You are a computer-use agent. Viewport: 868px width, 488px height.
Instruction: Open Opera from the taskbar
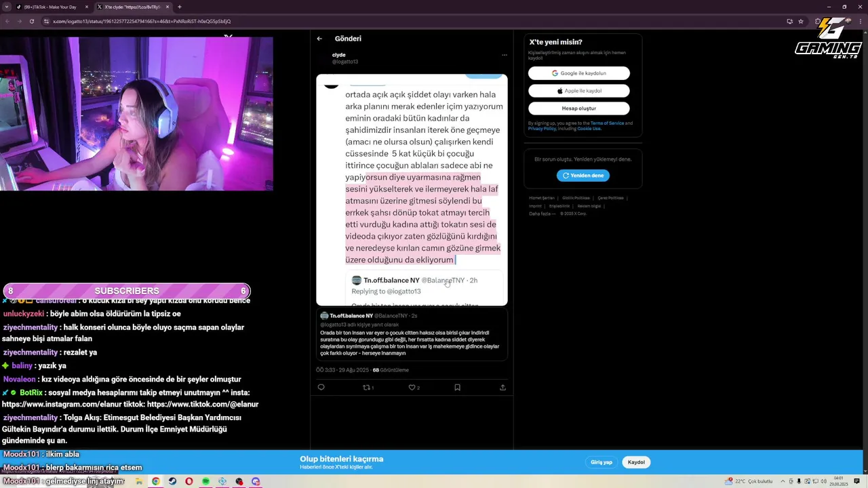click(189, 481)
